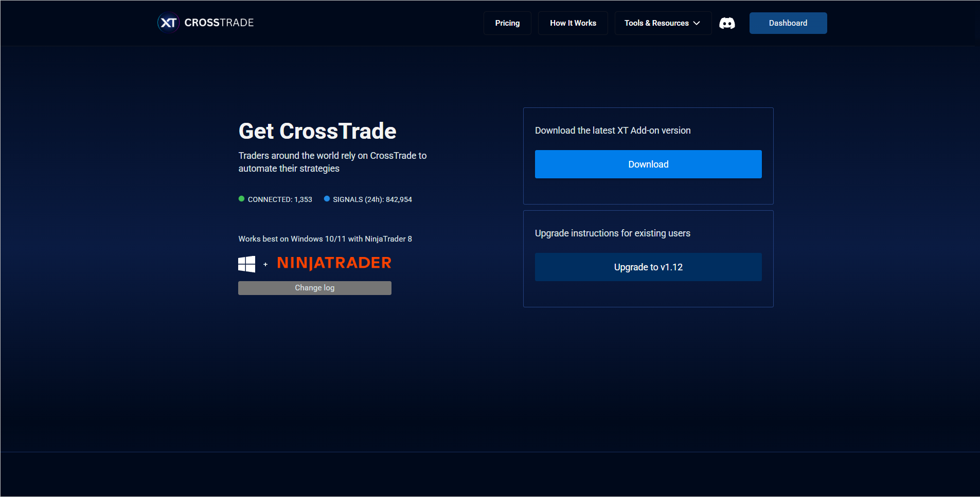Click the orange NinjaTrader logo
The height and width of the screenshot is (497, 980).
pos(334,263)
